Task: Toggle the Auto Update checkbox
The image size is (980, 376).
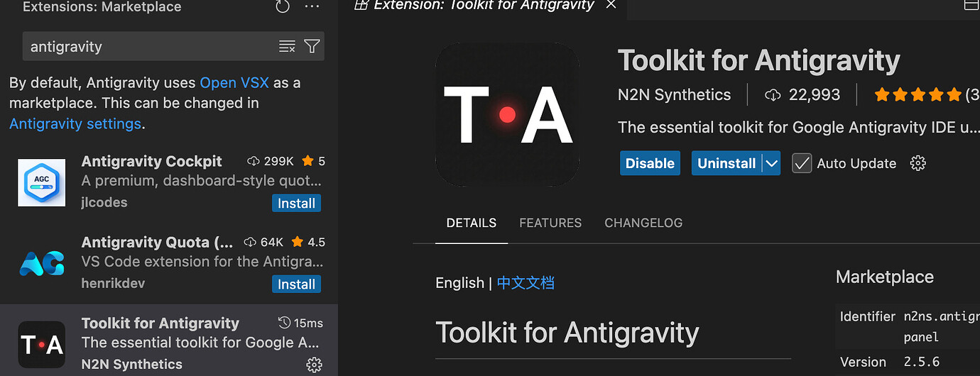Action: pyautogui.click(x=802, y=163)
